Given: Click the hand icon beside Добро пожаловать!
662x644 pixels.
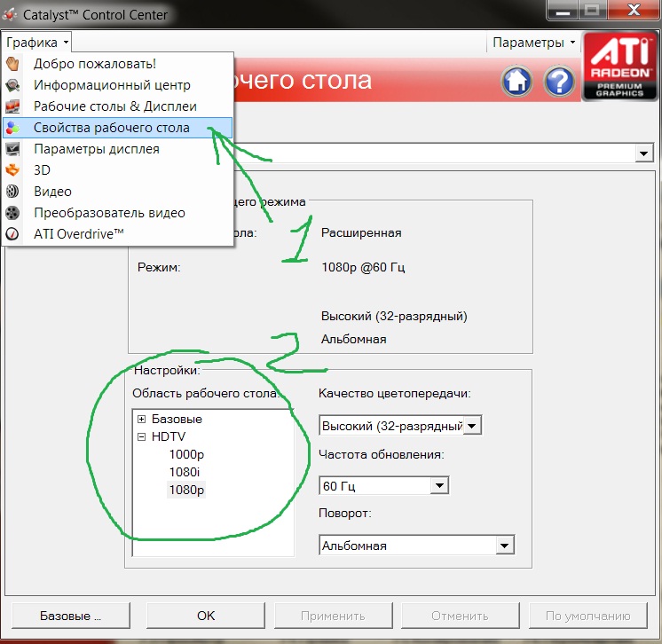Looking at the screenshot, I should coord(12,64).
